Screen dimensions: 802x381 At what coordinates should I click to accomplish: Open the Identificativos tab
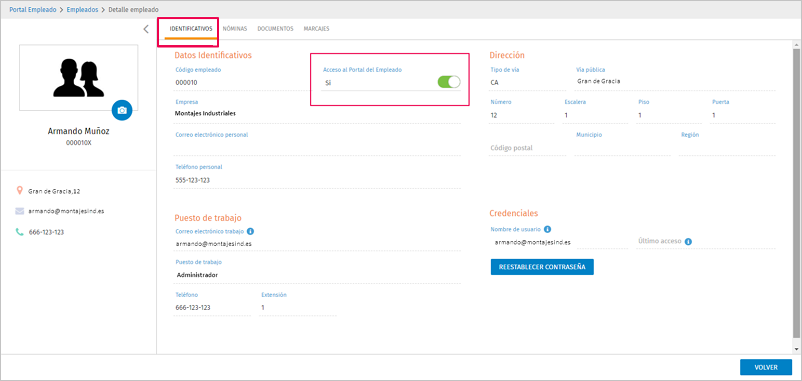pos(190,29)
